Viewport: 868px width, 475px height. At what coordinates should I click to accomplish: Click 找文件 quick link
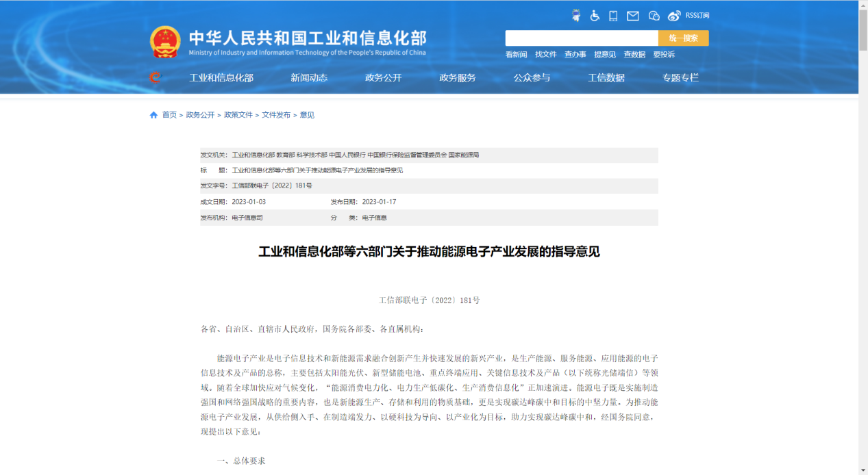546,55
